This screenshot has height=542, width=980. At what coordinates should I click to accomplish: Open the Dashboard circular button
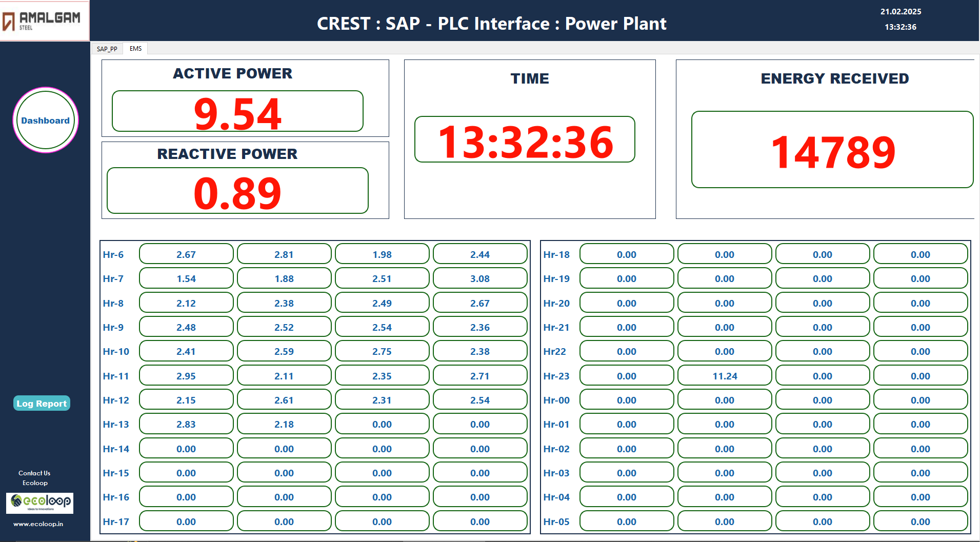pos(45,120)
